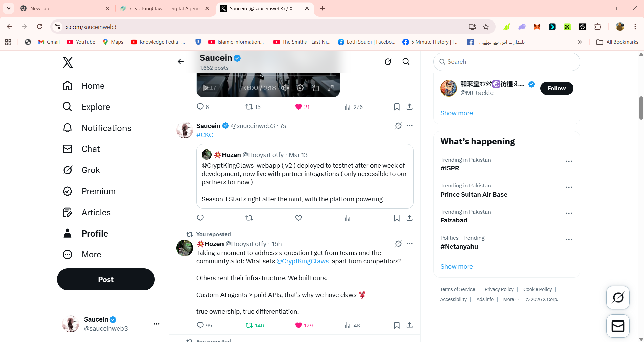Seek on the video progress bar
Screen dimensions: 644x342
(268, 76)
